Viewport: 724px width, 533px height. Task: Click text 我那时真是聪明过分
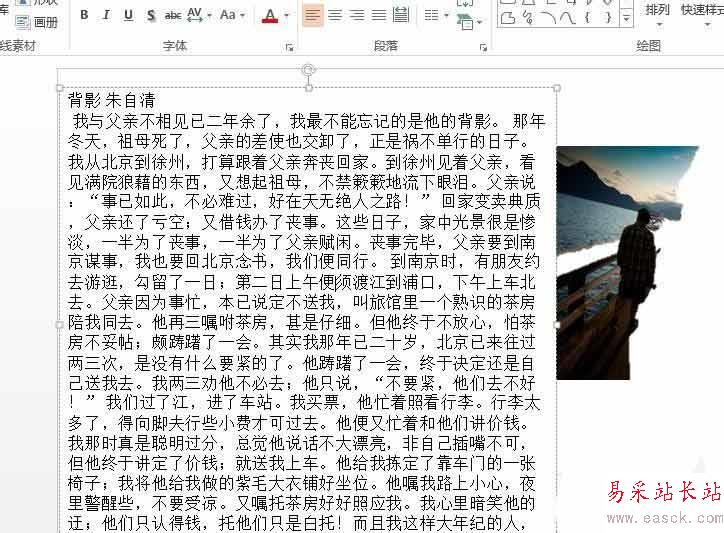143,443
